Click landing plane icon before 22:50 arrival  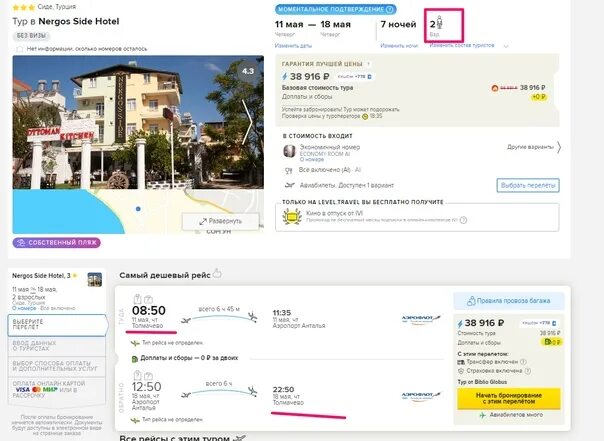[x=253, y=391]
